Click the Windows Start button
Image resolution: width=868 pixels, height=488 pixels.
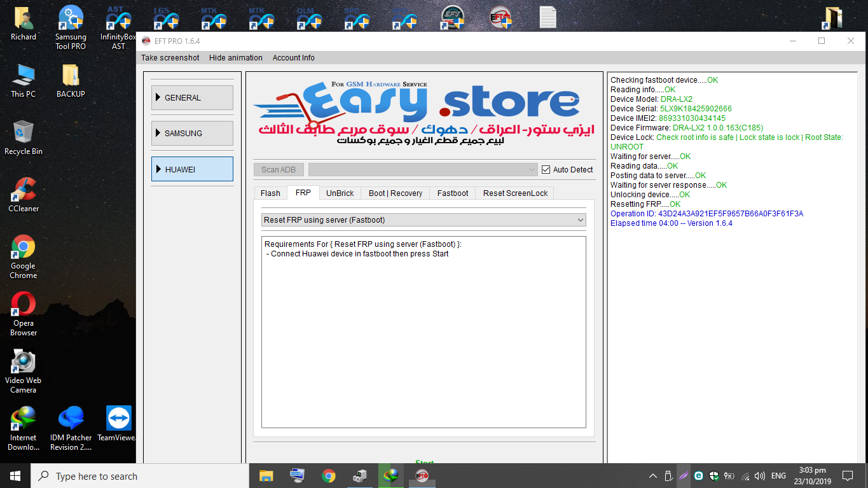15,476
